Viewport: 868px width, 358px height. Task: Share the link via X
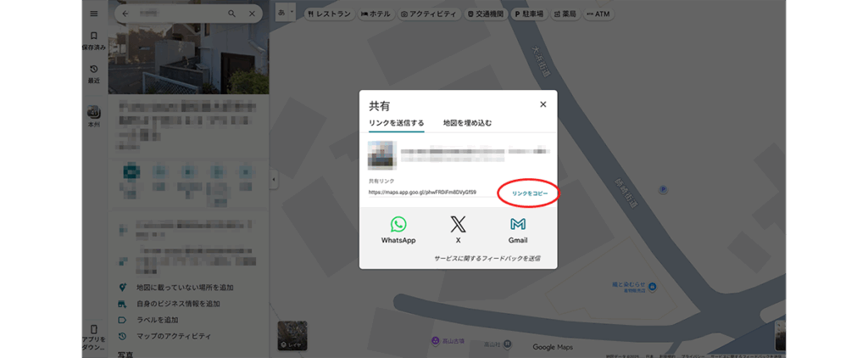(x=458, y=225)
